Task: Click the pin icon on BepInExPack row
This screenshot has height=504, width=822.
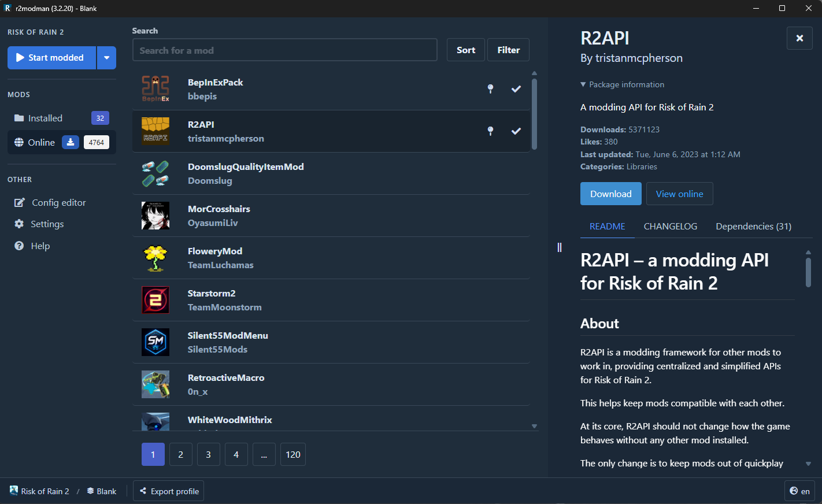Action: (x=490, y=89)
